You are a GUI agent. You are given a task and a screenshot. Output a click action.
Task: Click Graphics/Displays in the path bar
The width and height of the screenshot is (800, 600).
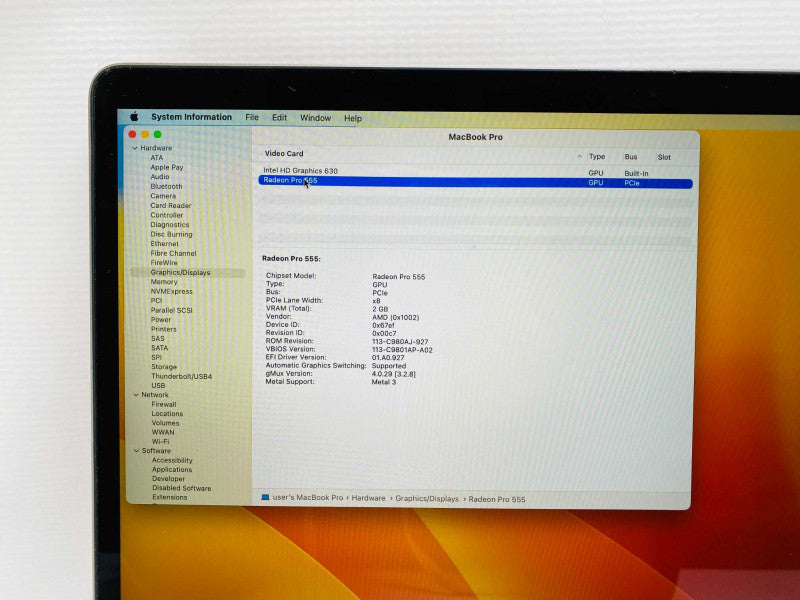[427, 498]
